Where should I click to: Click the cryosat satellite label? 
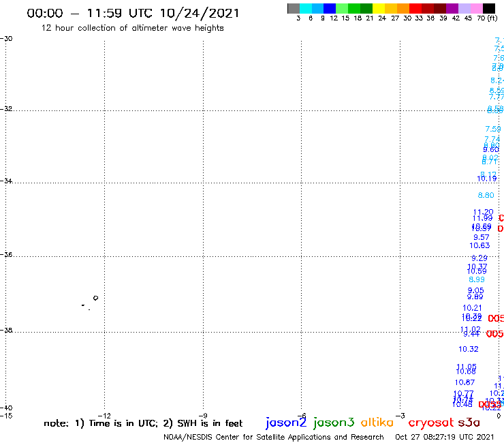coord(430,423)
